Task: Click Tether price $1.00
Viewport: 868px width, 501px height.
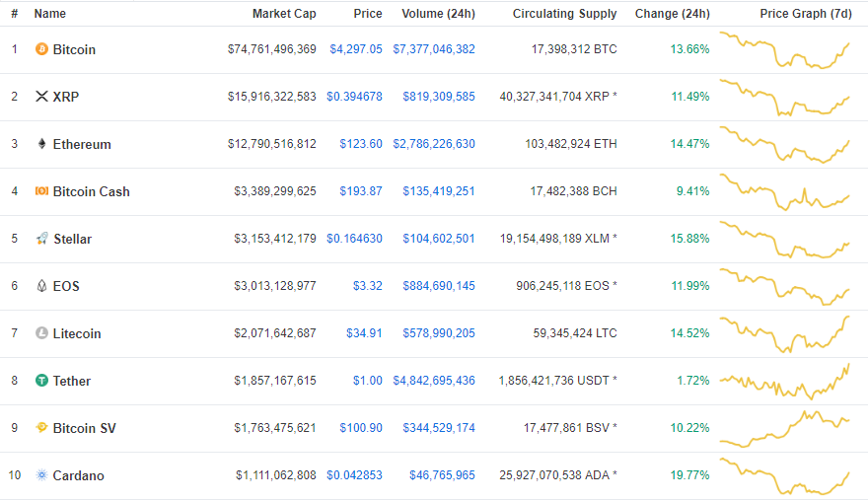Action: 368,381
